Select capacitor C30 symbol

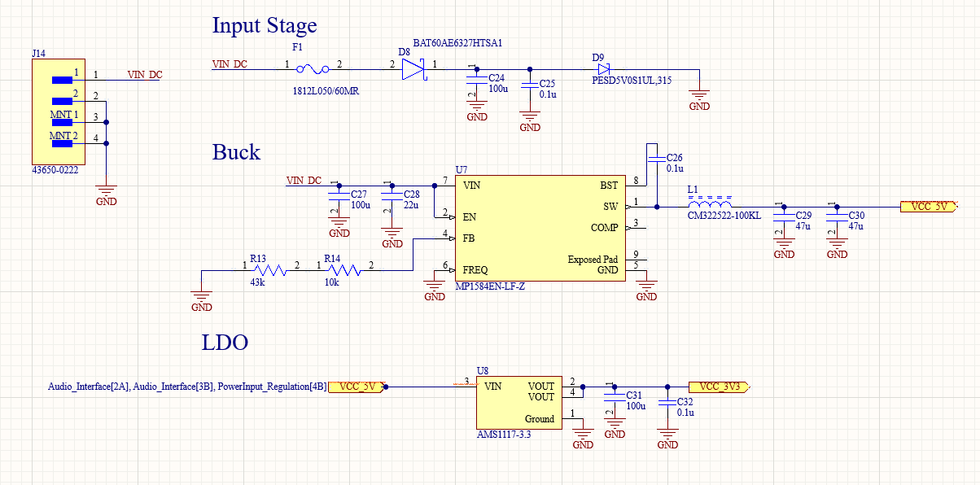coord(837,219)
